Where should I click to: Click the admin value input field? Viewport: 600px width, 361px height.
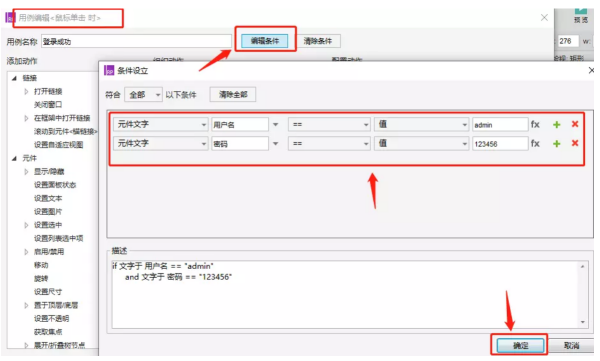click(500, 124)
